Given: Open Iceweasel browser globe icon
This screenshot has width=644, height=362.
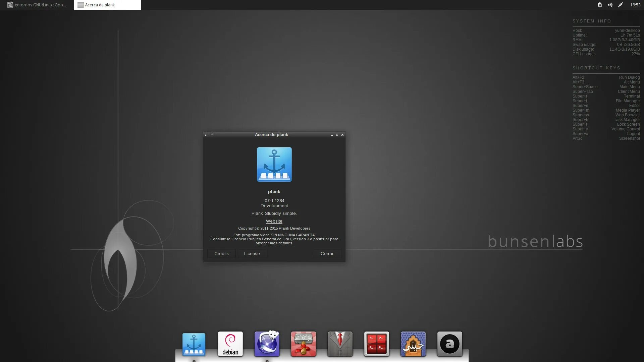Looking at the screenshot, I should pos(267,344).
